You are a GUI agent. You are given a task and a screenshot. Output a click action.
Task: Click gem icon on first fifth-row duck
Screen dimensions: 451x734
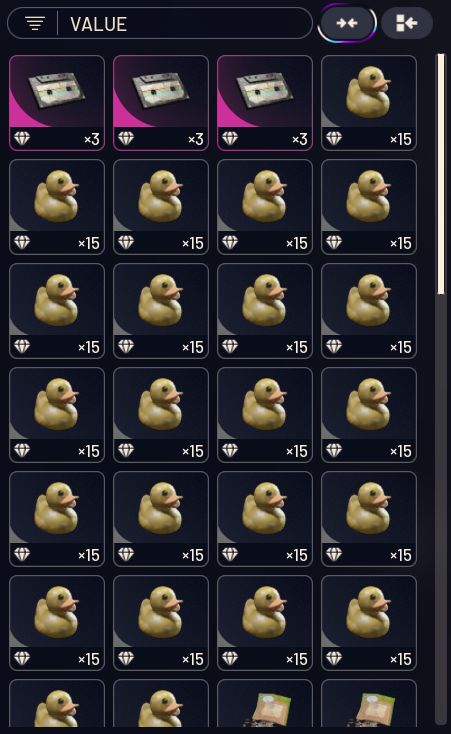tap(22, 554)
